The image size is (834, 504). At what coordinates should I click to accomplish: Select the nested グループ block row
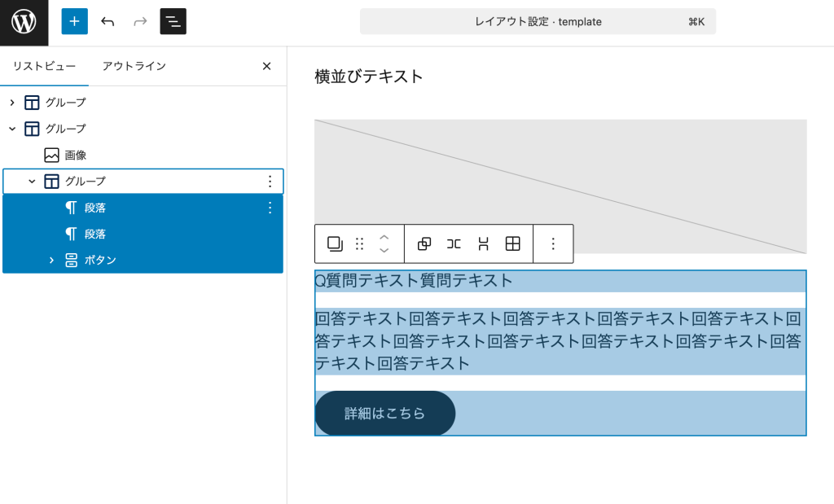click(143, 182)
